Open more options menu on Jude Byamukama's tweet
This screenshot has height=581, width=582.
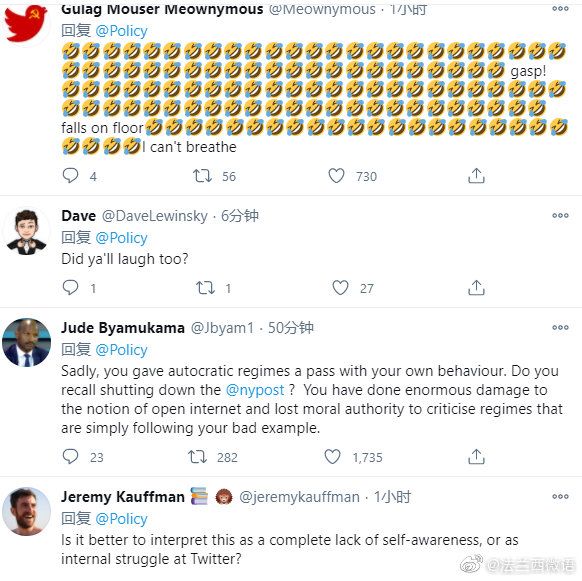click(560, 327)
